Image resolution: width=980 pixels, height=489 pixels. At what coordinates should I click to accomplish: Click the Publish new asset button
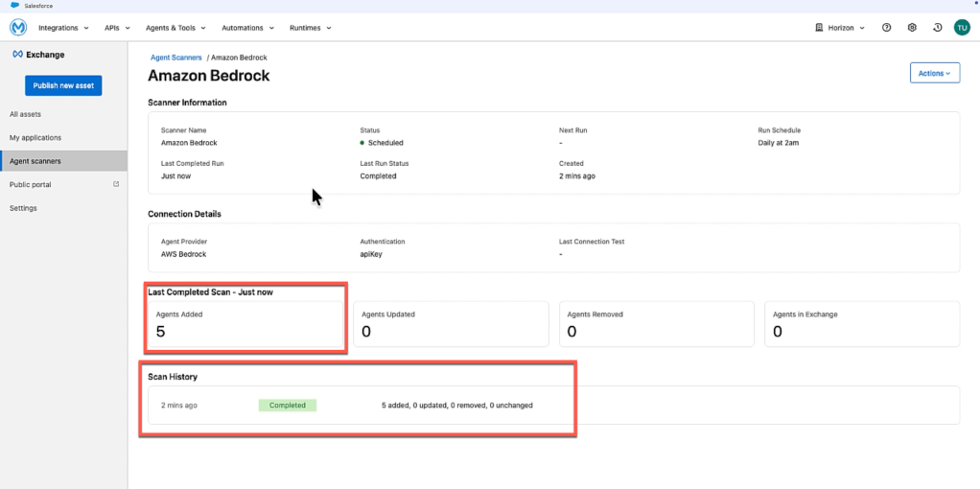coord(63,85)
